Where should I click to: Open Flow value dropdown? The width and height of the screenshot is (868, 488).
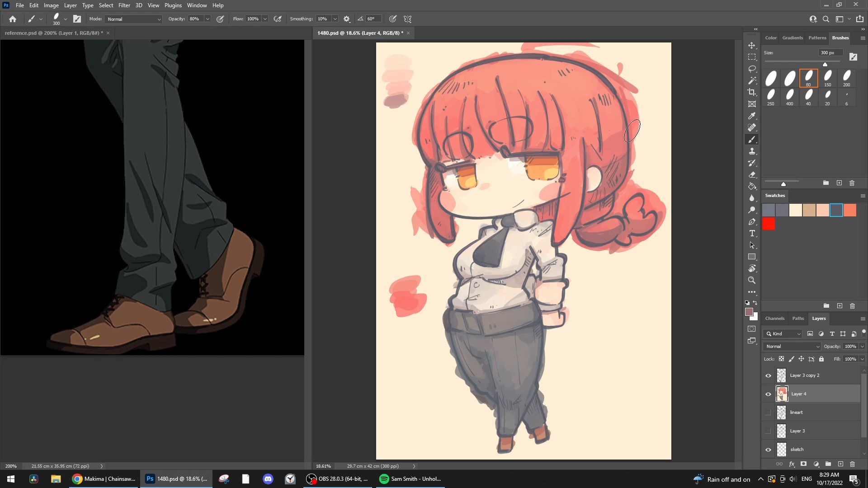click(265, 19)
